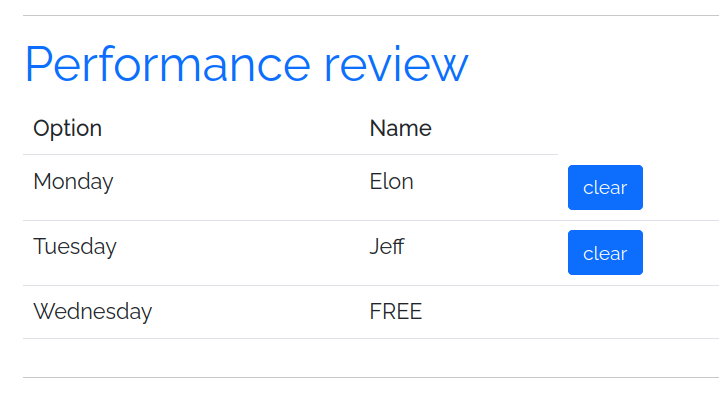Select the name Jeff
Image resolution: width=719 pixels, height=407 pixels.
click(x=387, y=247)
